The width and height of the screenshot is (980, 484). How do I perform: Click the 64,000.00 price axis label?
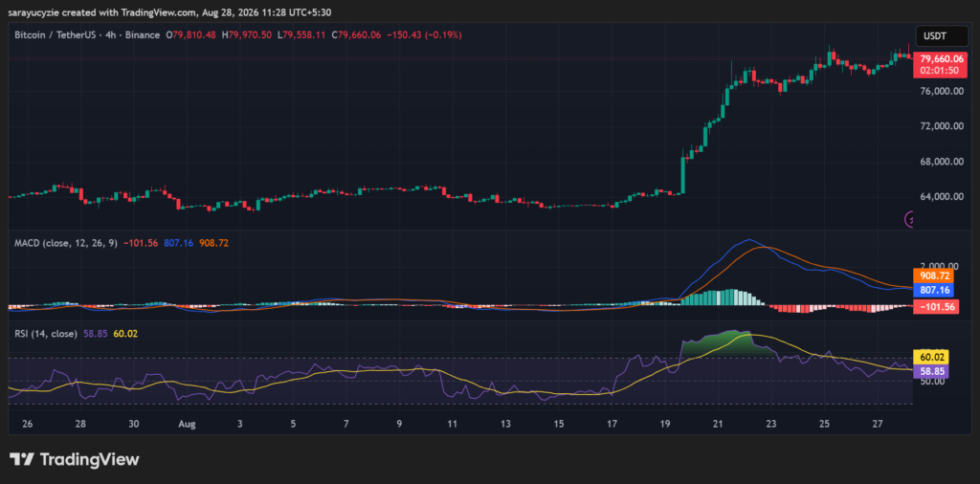pyautogui.click(x=940, y=197)
